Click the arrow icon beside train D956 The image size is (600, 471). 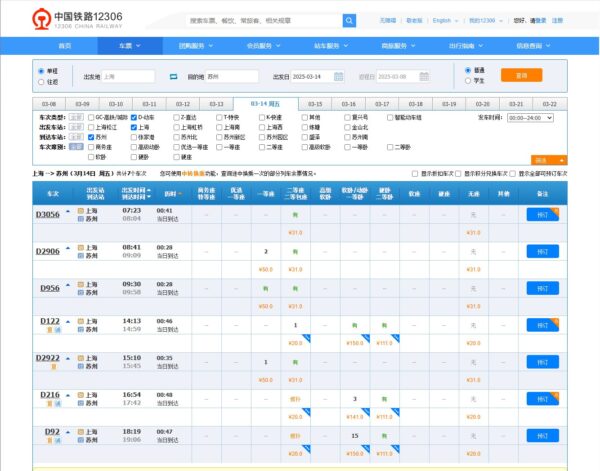pos(68,285)
